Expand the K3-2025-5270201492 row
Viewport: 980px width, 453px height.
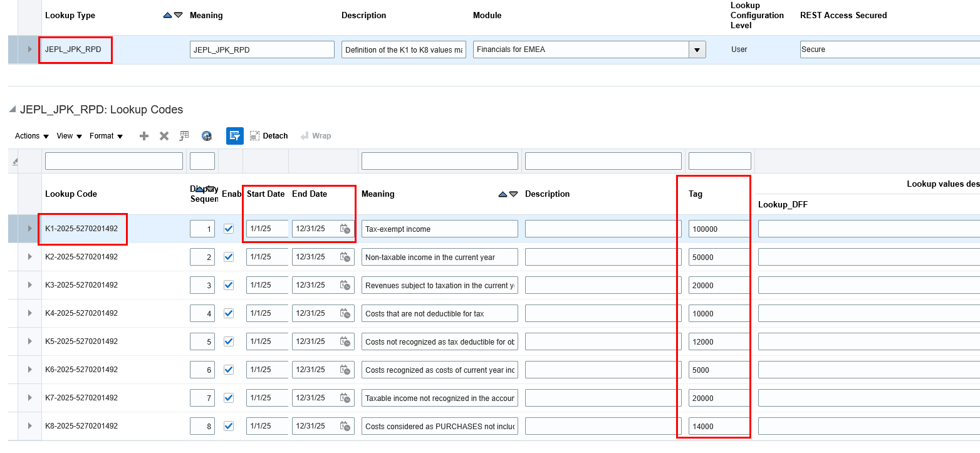(29, 285)
